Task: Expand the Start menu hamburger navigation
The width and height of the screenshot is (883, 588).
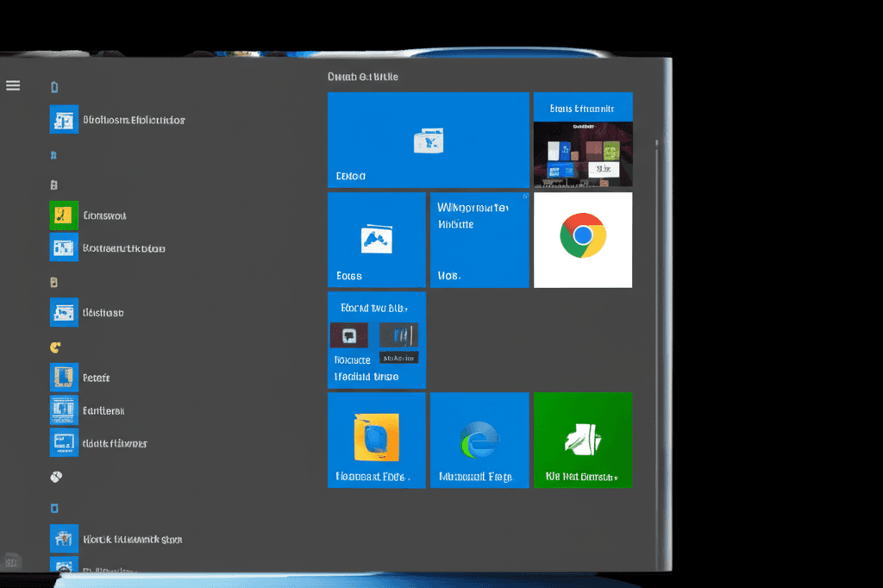Action: [12, 84]
